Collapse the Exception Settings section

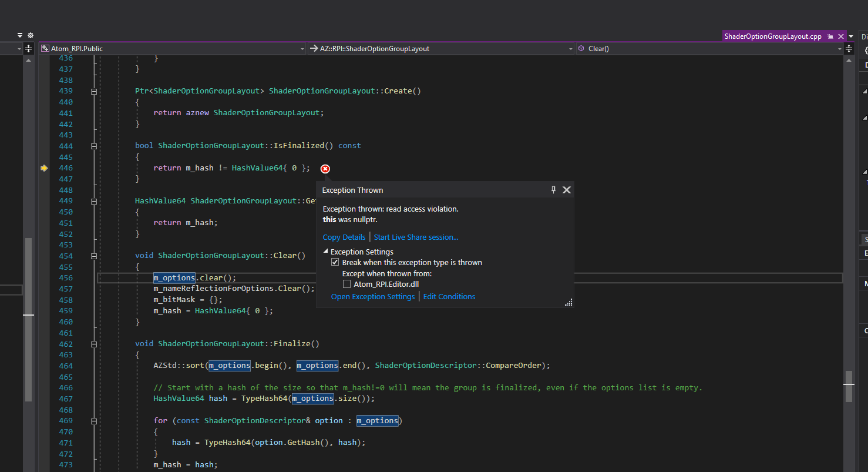tap(326, 251)
